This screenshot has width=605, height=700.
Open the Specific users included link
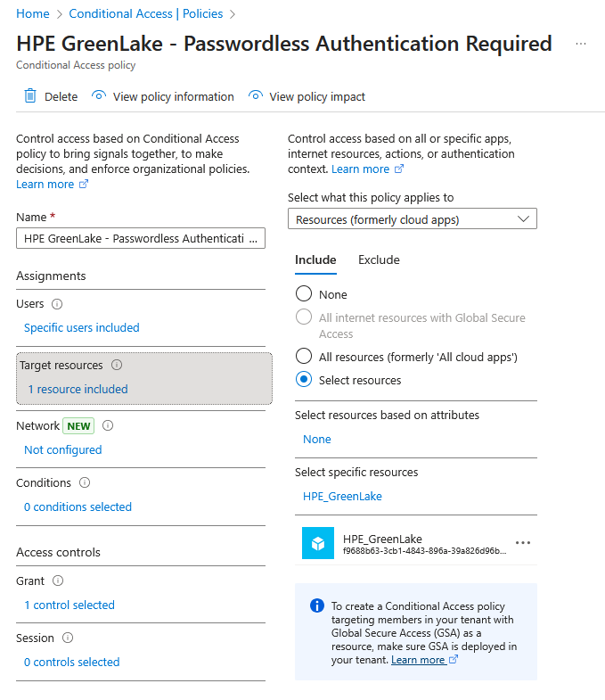pos(82,327)
